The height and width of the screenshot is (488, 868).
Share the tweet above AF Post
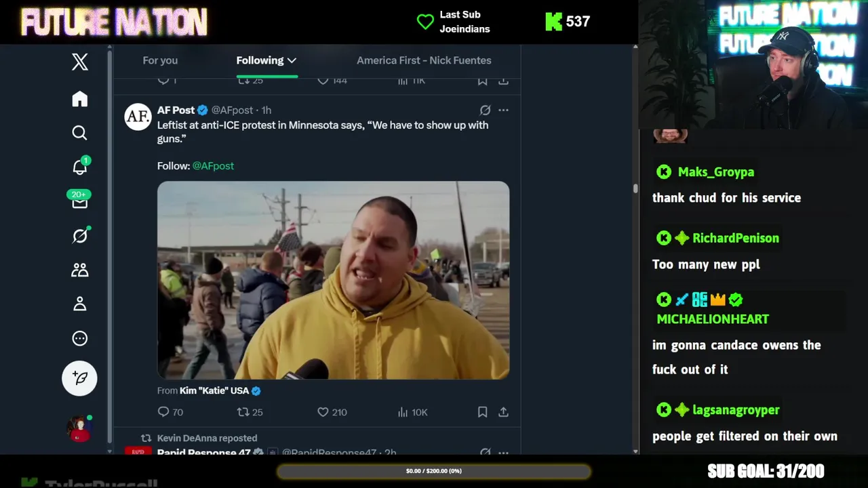[x=503, y=81]
